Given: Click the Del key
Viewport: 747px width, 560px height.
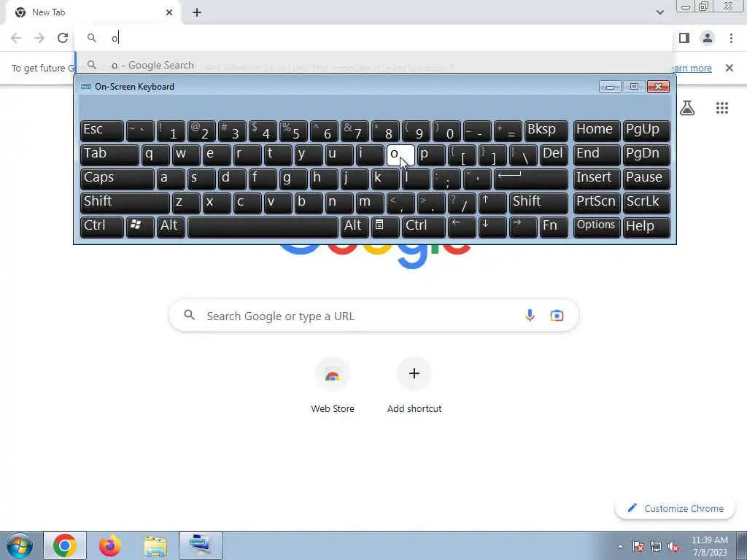Looking at the screenshot, I should pyautogui.click(x=554, y=155).
